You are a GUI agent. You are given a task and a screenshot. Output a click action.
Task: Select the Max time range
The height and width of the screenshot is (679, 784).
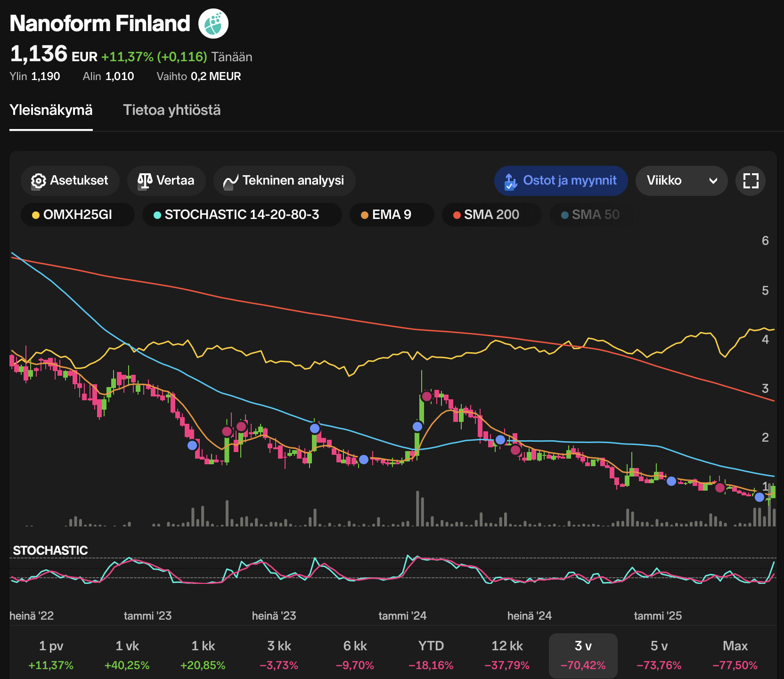tap(735, 655)
